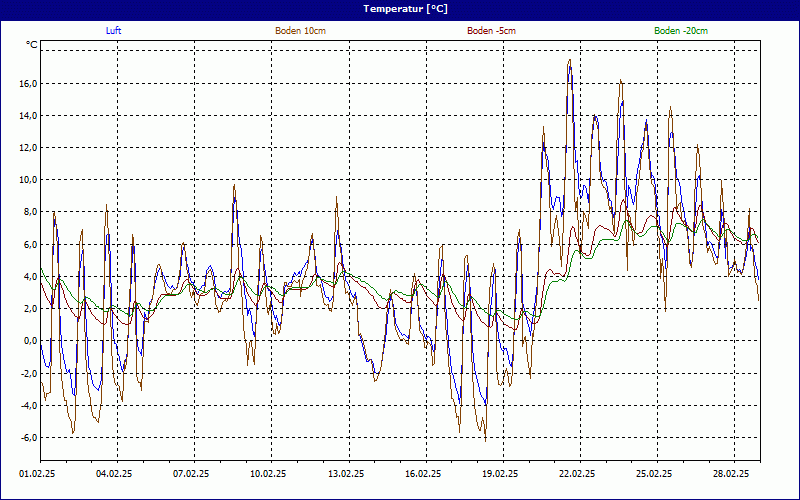Select the green 'Boden -20cm' legend label

click(x=681, y=31)
